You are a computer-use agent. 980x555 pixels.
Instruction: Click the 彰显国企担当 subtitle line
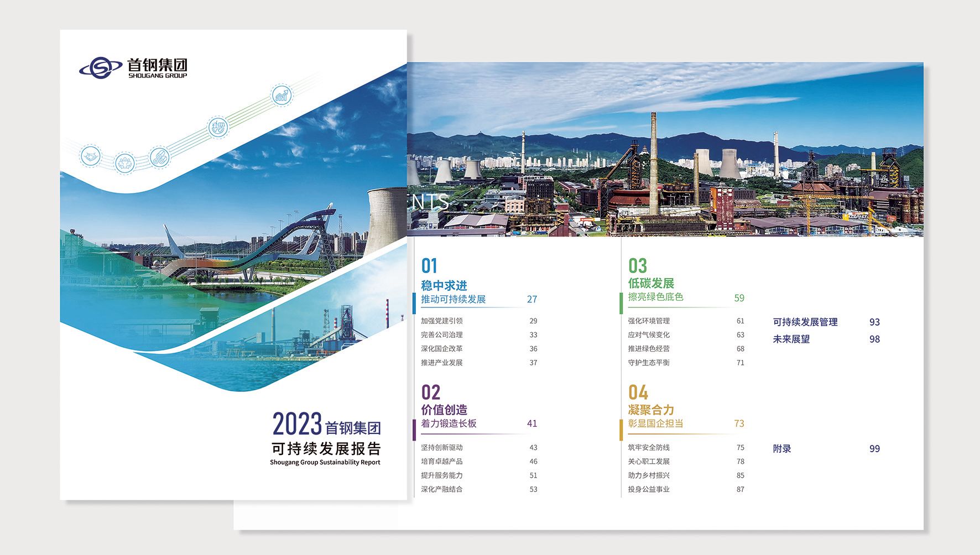click(x=655, y=423)
